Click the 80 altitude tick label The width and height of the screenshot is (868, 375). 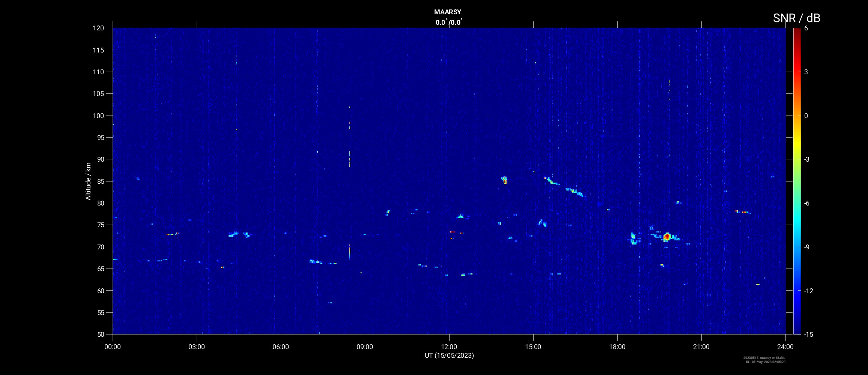(x=100, y=203)
